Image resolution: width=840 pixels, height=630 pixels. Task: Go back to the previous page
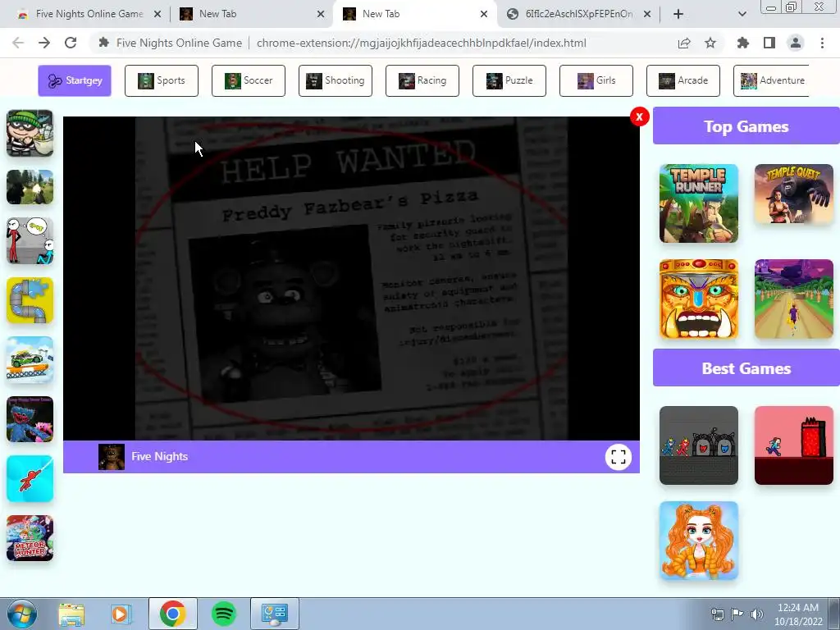tap(18, 43)
